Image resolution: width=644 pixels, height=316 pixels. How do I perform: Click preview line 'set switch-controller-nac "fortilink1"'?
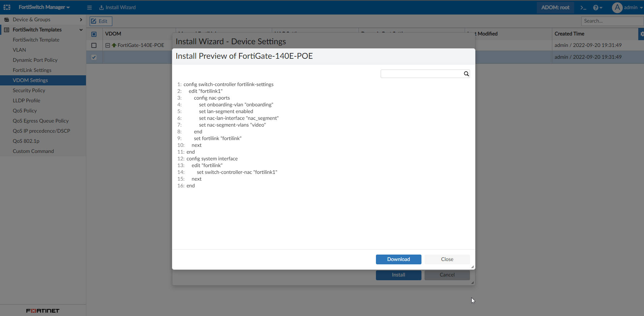(237, 172)
